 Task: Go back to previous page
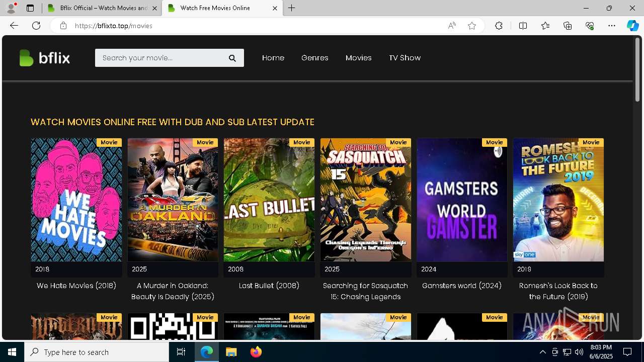[14, 26]
